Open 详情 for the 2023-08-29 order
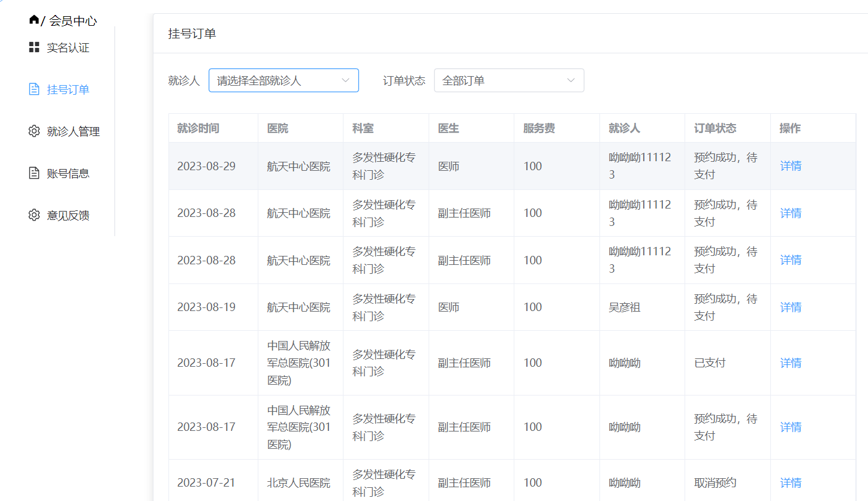This screenshot has height=501, width=868. (x=791, y=166)
